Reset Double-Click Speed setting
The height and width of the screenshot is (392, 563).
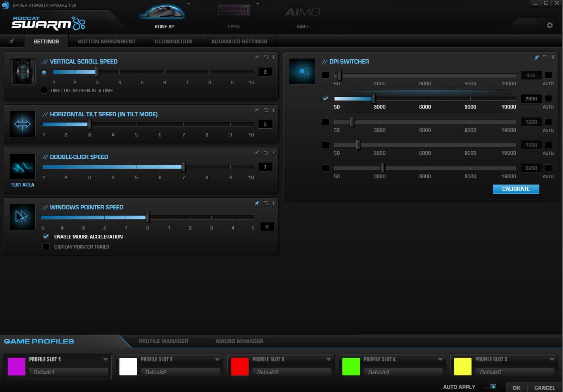pos(266,152)
